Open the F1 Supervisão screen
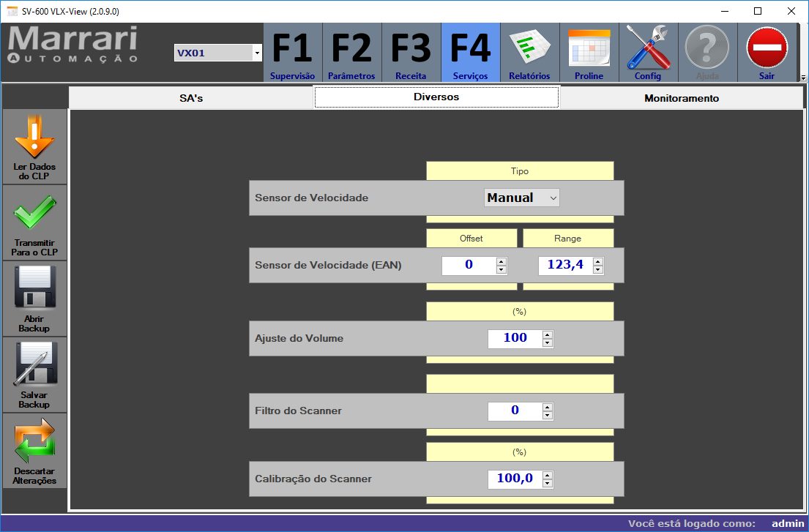809x532 pixels. point(292,51)
